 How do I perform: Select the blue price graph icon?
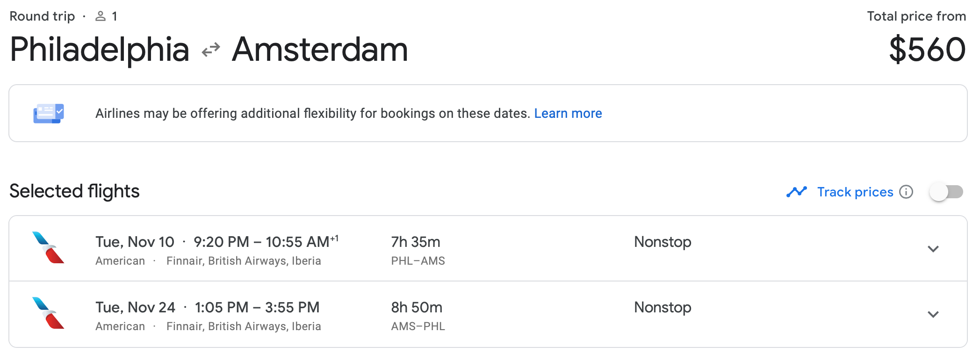pyautogui.click(x=797, y=191)
